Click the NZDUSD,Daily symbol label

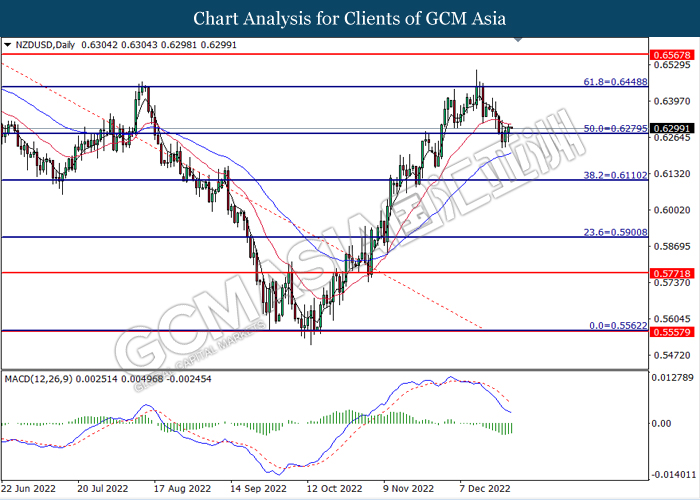point(45,45)
